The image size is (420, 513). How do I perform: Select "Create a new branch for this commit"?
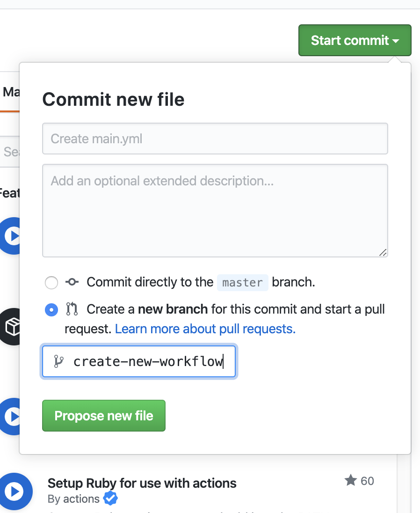(x=51, y=309)
